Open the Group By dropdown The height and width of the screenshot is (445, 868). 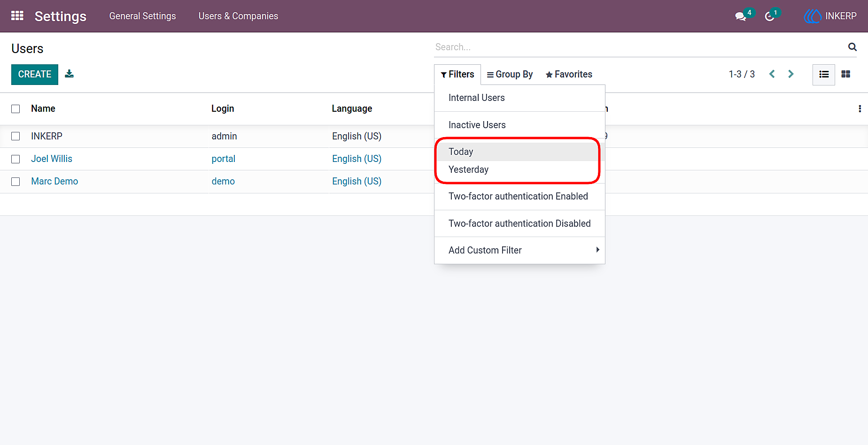(510, 74)
